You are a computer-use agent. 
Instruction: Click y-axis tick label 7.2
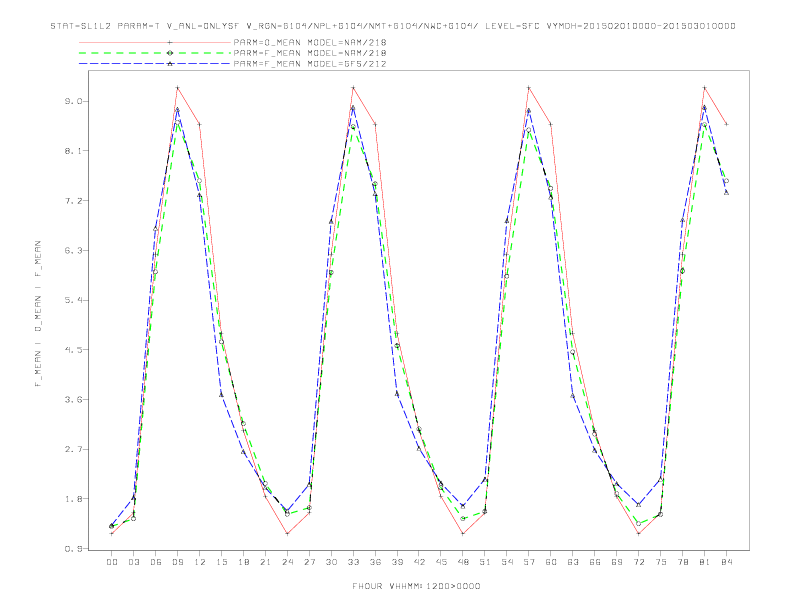coord(73,201)
